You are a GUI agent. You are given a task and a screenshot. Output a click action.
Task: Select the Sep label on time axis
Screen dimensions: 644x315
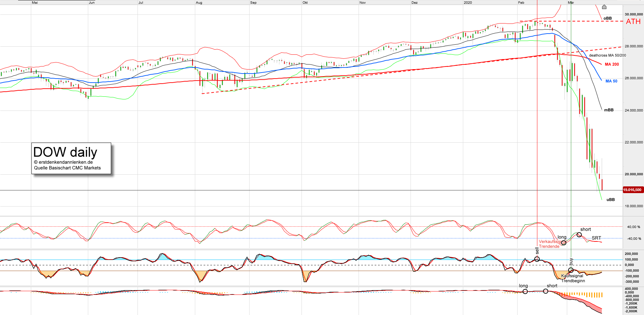point(253,3)
